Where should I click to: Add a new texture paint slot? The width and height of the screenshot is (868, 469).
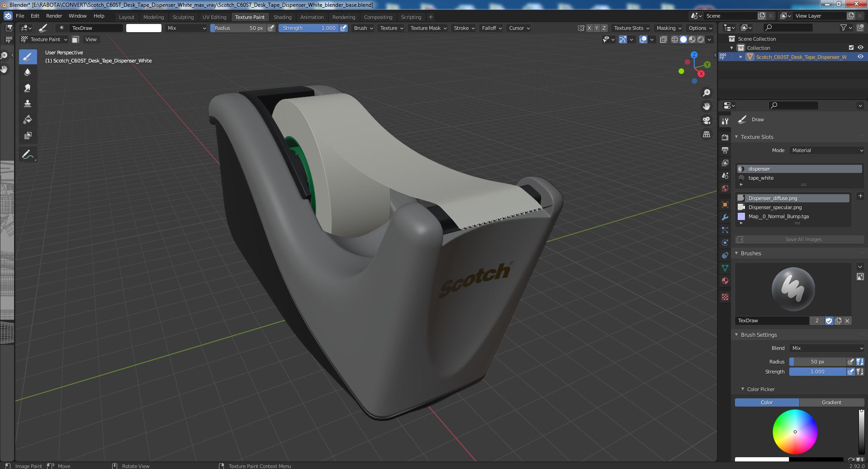click(860, 196)
